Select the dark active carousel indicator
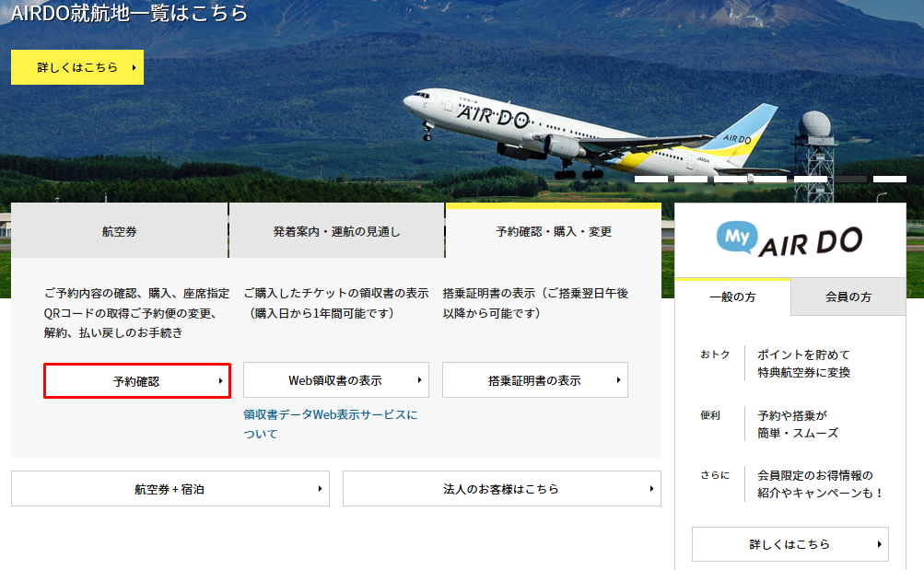This screenshot has height=570, width=924. (x=849, y=179)
